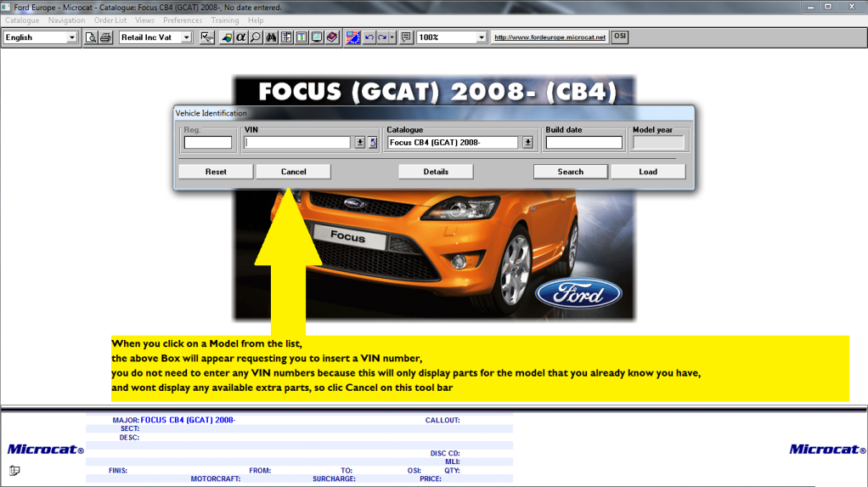Image resolution: width=868 pixels, height=487 pixels.
Task: Click the dollar price sheet icon
Action: (302, 37)
